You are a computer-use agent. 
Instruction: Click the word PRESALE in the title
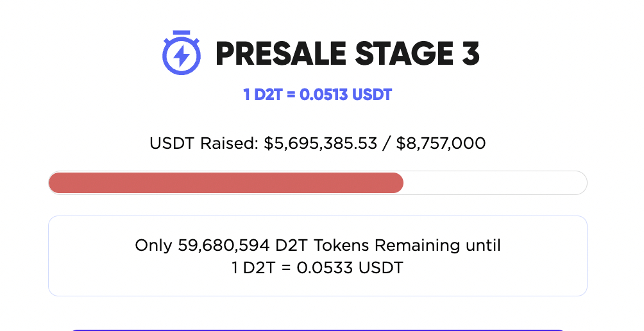tap(280, 54)
